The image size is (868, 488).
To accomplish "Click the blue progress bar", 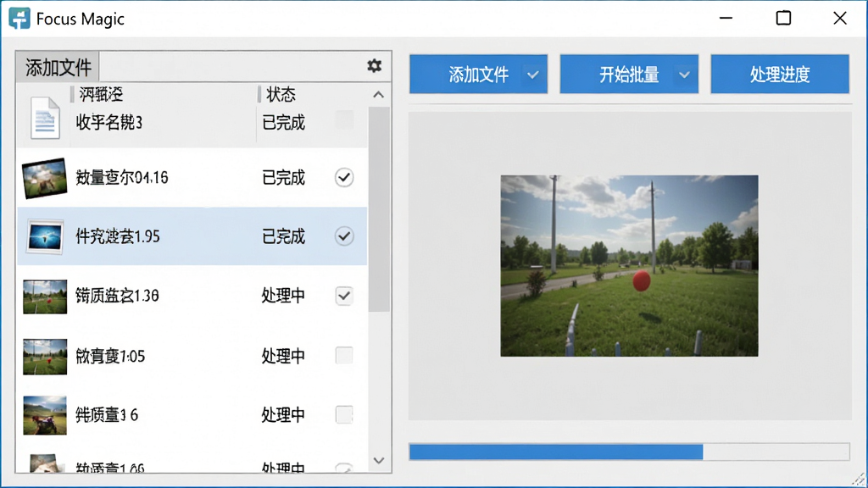I will tap(630, 452).
